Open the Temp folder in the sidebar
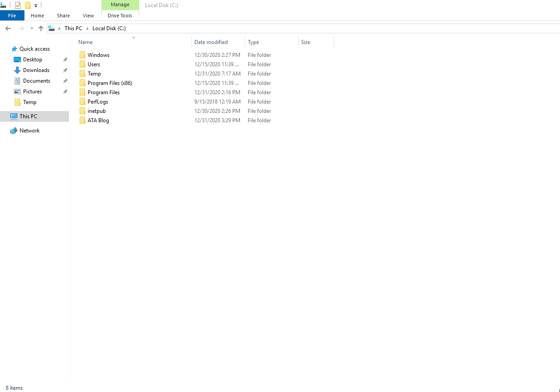The width and height of the screenshot is (560, 392). (29, 102)
